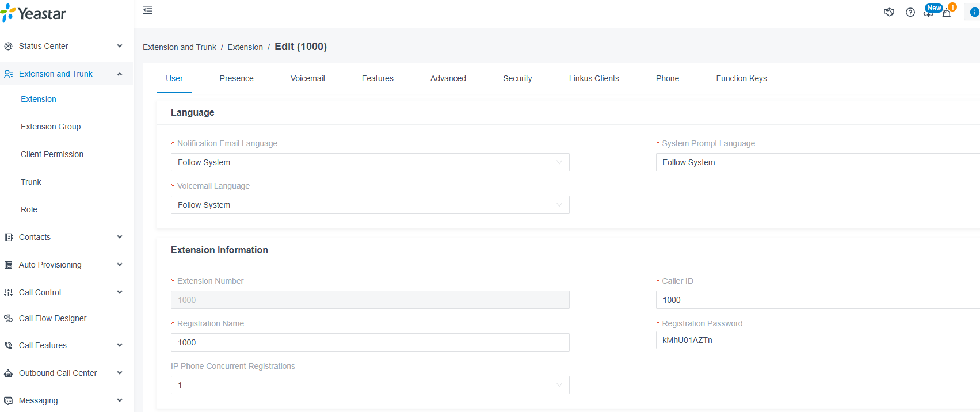Expand the Status Center menu chevron
The image size is (980, 412).
pos(120,46)
